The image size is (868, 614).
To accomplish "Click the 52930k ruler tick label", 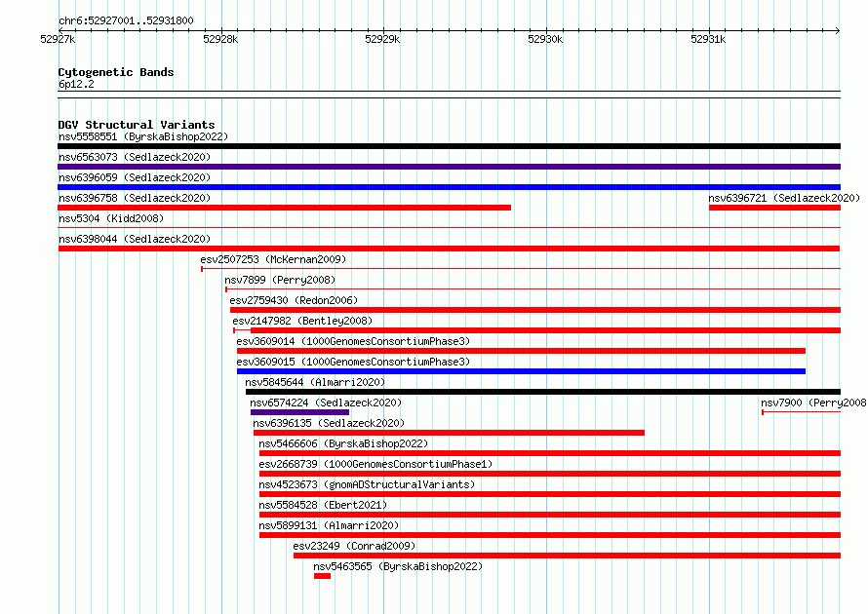I will (545, 39).
